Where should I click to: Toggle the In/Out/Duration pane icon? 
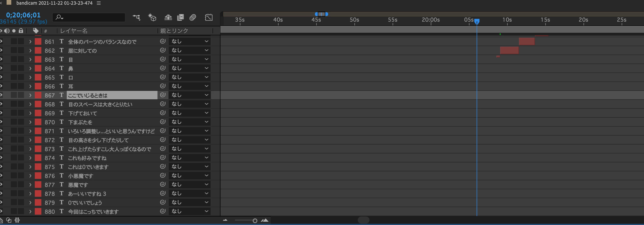tap(17, 220)
